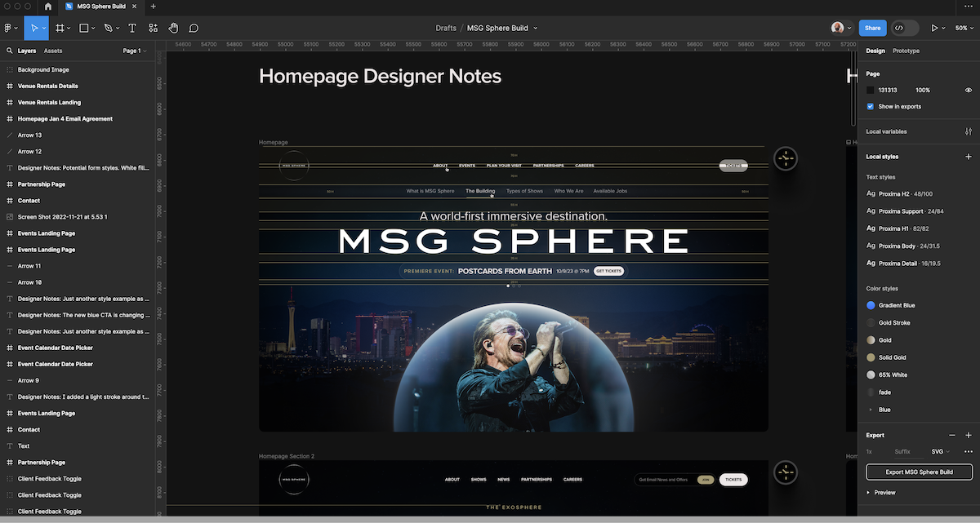Screen dimensions: 980x523
Task: Click Export MSG Sphere Build button
Action: [x=920, y=472]
